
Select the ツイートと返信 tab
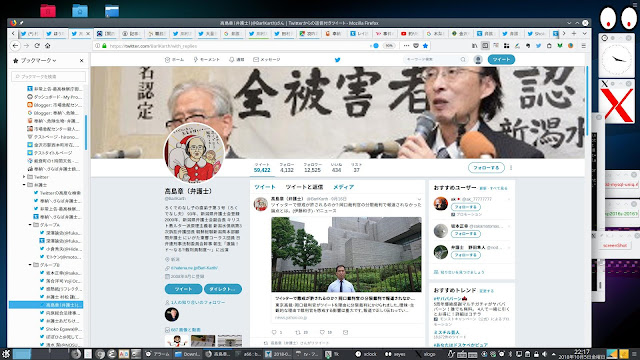tap(304, 187)
